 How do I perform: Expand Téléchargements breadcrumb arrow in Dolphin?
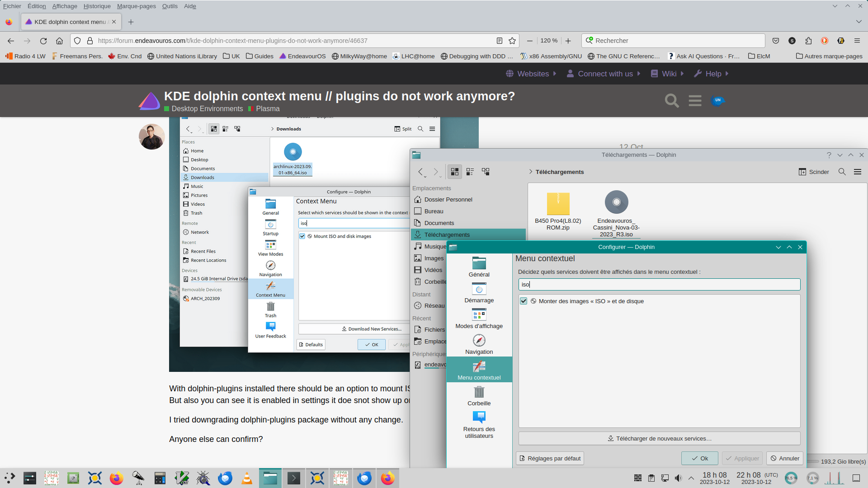coord(530,172)
